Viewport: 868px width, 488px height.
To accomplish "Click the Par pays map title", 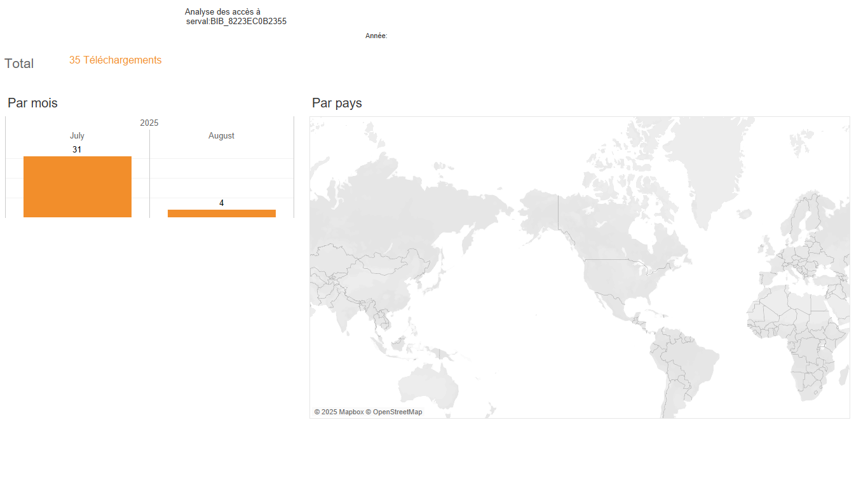I will coord(337,103).
